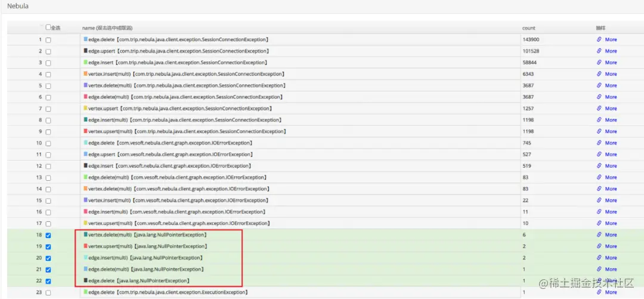
Task: Click the link icon for edge.insert(multi) SessionConnectionException
Action: (x=599, y=120)
